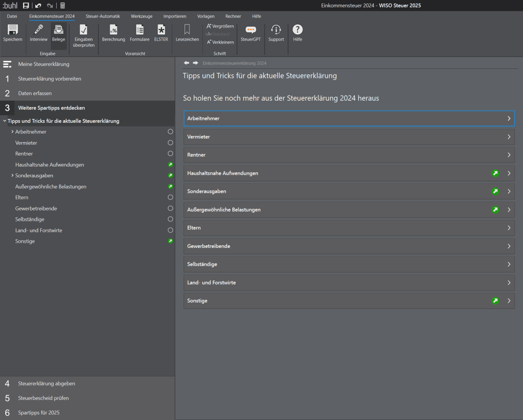Click Verkleinern to shrink font
523x420 pixels.
220,42
